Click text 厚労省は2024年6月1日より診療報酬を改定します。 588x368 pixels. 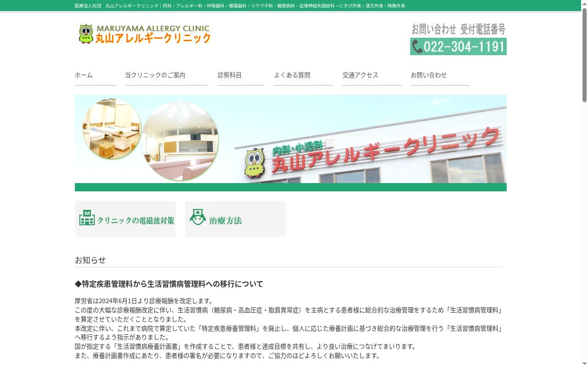click(145, 301)
